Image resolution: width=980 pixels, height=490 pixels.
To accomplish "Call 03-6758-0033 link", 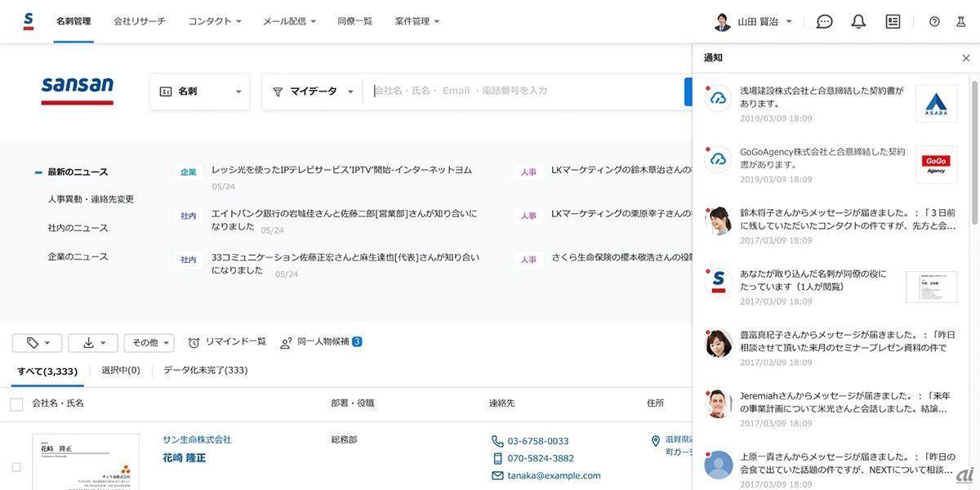I will [x=538, y=441].
